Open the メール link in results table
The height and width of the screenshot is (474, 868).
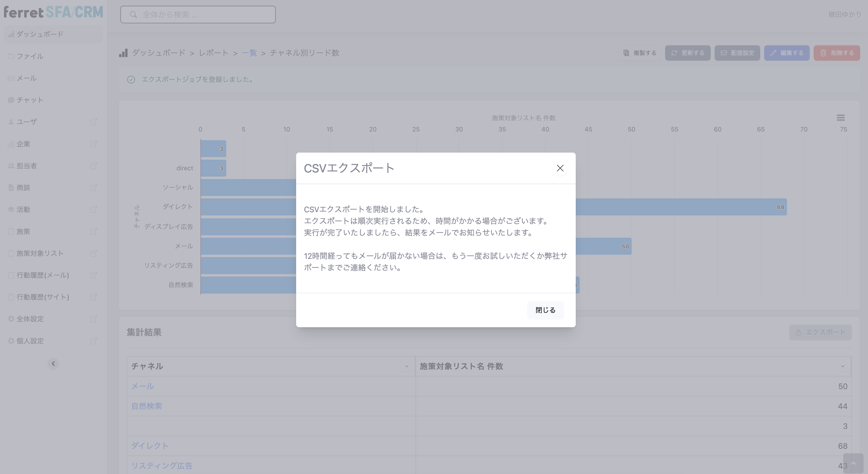click(x=142, y=386)
